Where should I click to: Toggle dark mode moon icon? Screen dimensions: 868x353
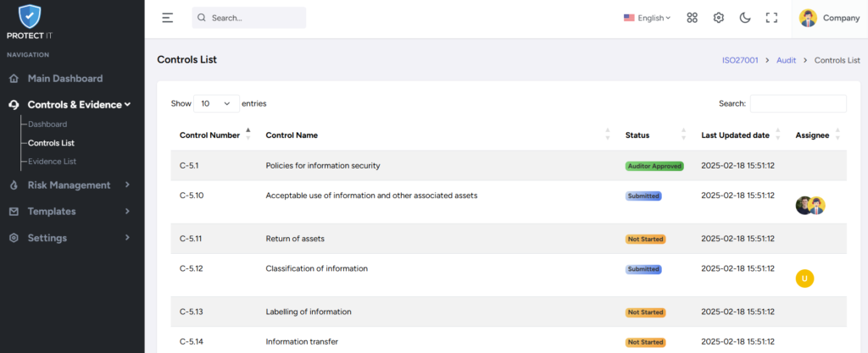(x=745, y=18)
